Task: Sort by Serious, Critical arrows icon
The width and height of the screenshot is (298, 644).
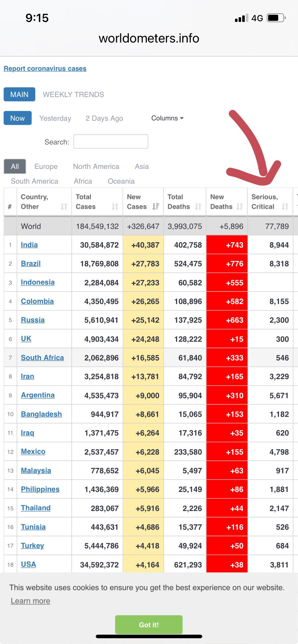Action: [285, 207]
